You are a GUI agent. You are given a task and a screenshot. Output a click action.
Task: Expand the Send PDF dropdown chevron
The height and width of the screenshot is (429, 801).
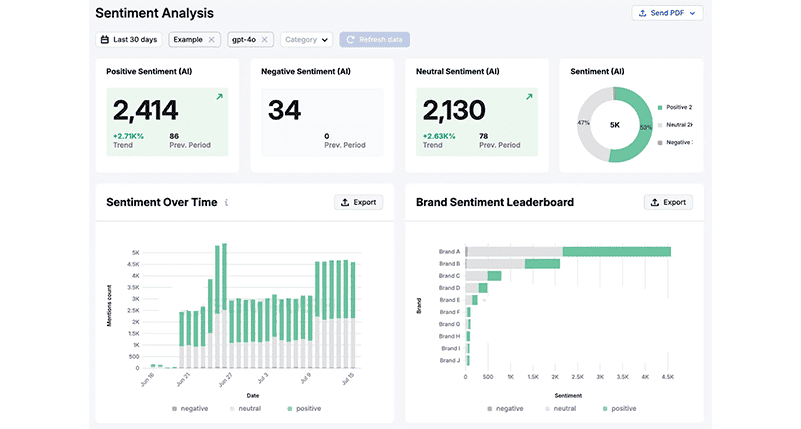coord(693,13)
